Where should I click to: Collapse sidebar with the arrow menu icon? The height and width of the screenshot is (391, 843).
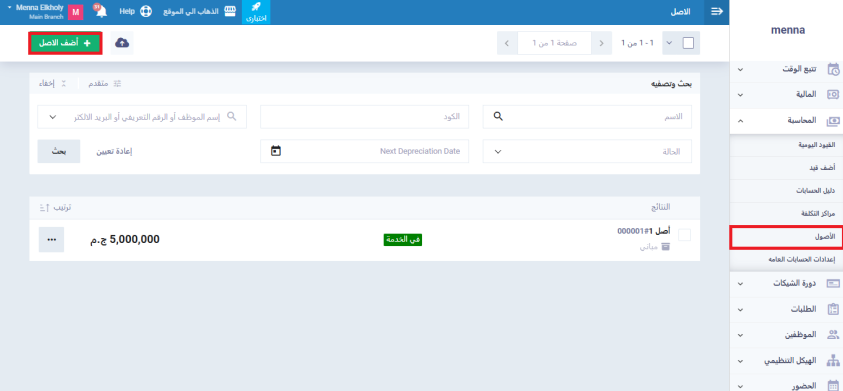point(717,12)
